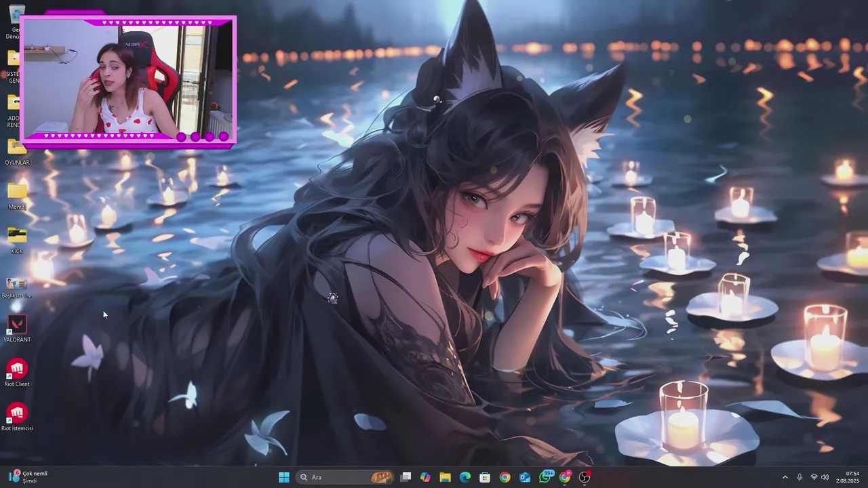Open Wi-Fi network settings in tray

tap(814, 477)
